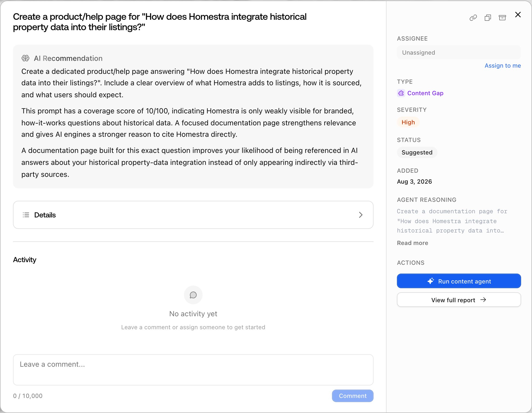Screen dimensions: 532x413
Task: Expand the Details section chevron
Action: click(361, 215)
